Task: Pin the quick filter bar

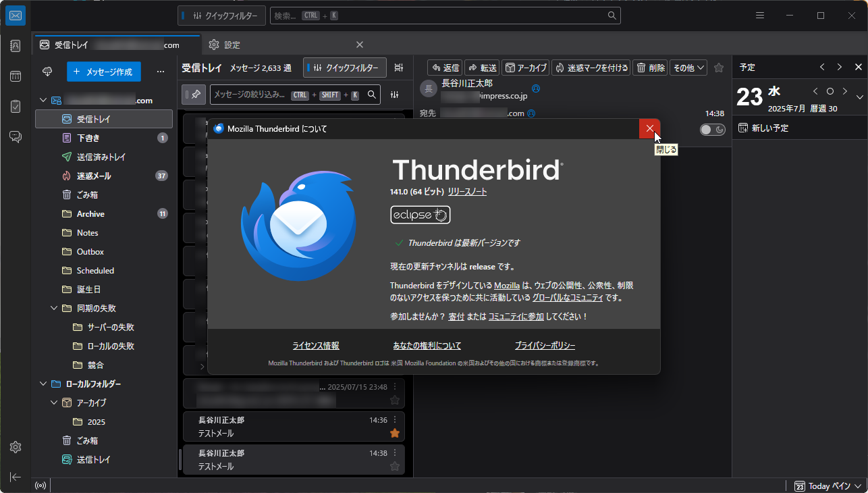Action: (194, 94)
